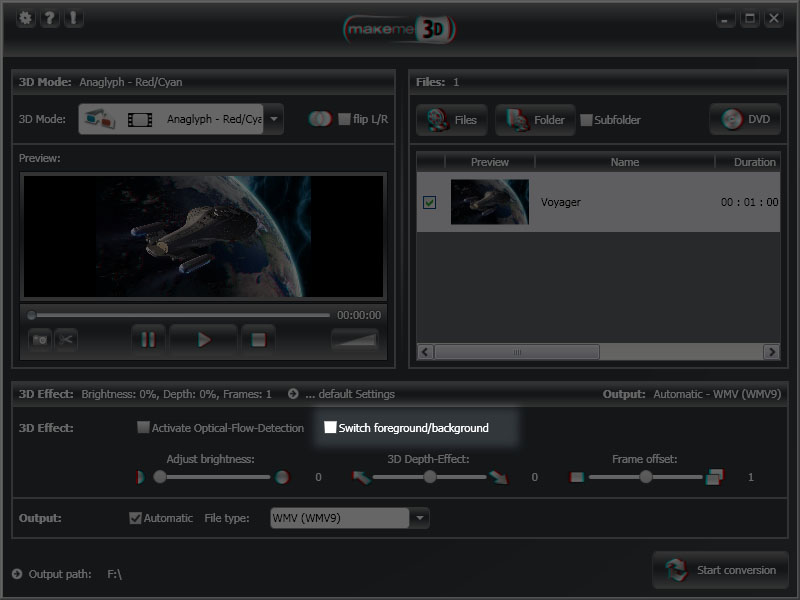Pause the preview playback
800x600 pixels.
(x=148, y=339)
